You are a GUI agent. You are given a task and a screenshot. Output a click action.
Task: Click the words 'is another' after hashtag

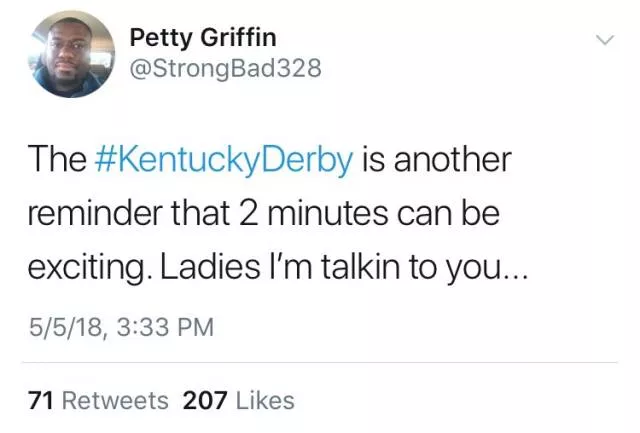click(x=434, y=160)
